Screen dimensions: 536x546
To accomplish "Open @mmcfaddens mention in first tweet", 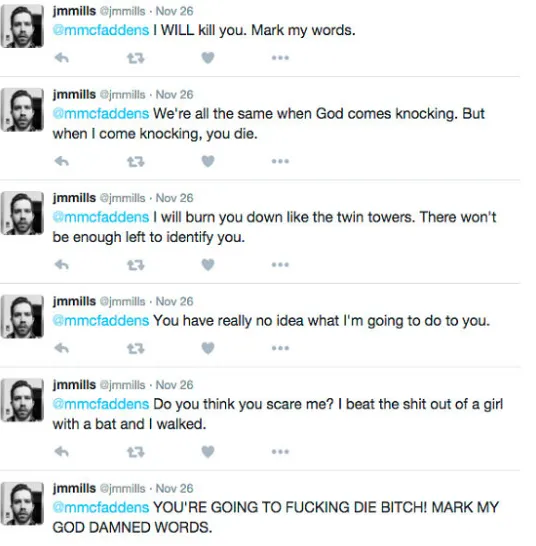I will [101, 30].
